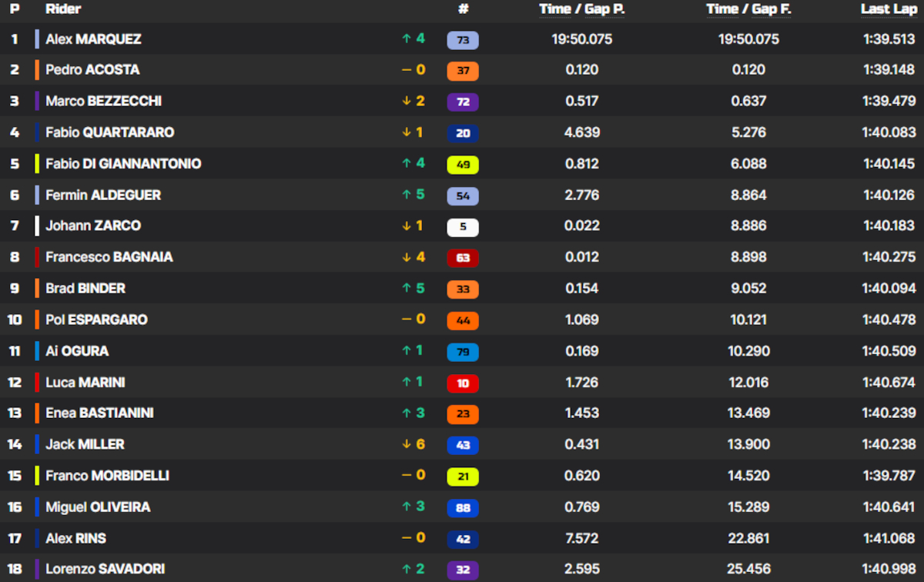Open rider Fabio Quartararo's name link
This screenshot has height=582, width=924.
(x=109, y=132)
